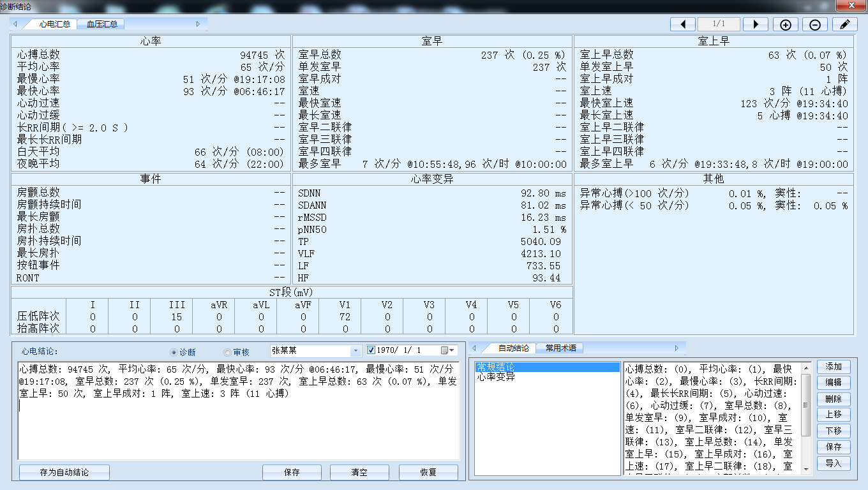Select the 诊断 radio button
The width and height of the screenshot is (868, 490).
pyautogui.click(x=174, y=352)
